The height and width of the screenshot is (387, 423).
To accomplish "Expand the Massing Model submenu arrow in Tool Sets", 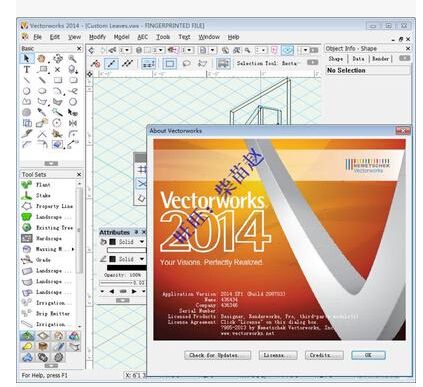I will (x=73, y=249).
